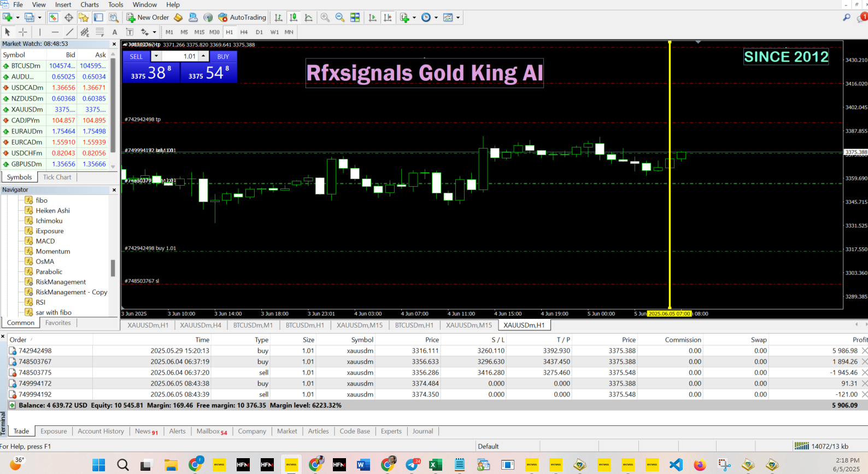Viewport: 868px width, 474px height.
Task: Open Account History terminal tab
Action: (x=101, y=431)
